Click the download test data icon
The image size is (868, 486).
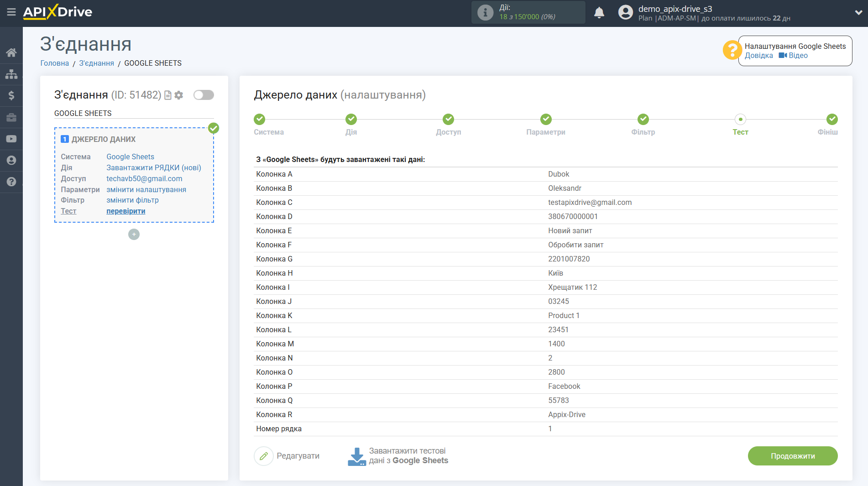click(357, 456)
